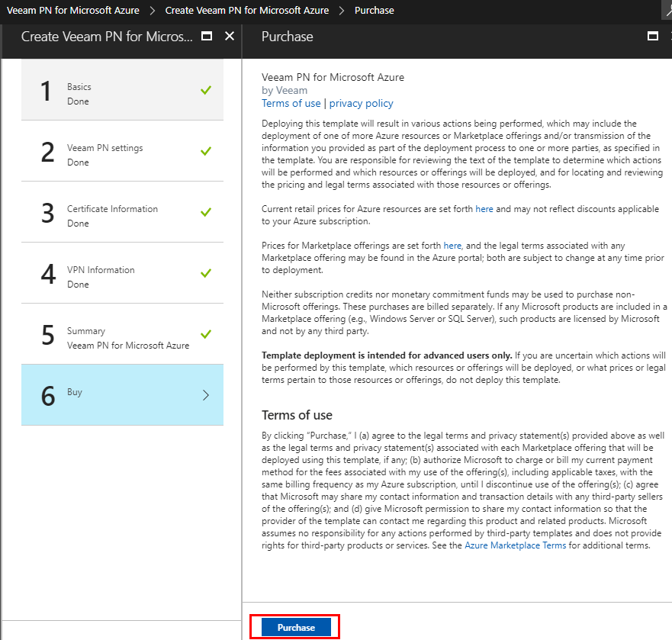Select step 3 Certificate Information
The height and width of the screenshot is (640, 672).
pos(122,212)
